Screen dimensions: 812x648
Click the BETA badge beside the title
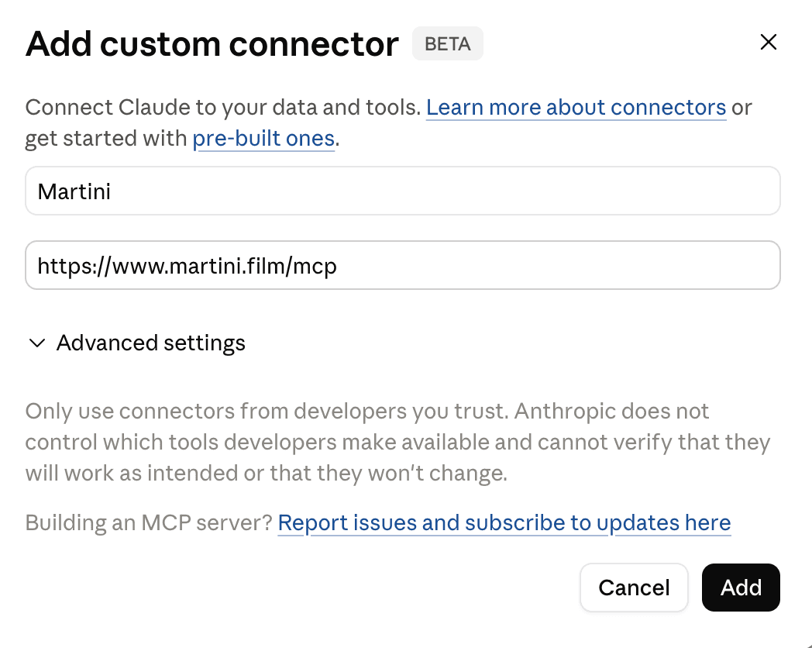tap(447, 44)
